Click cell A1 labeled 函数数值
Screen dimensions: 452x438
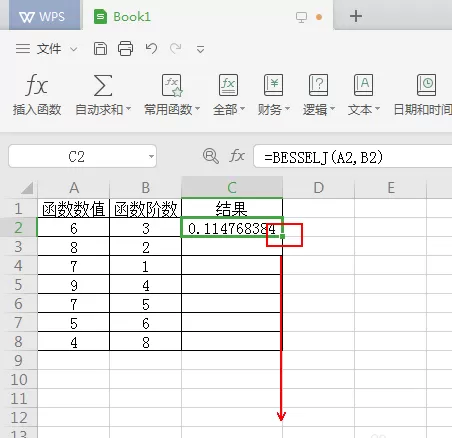click(x=74, y=208)
